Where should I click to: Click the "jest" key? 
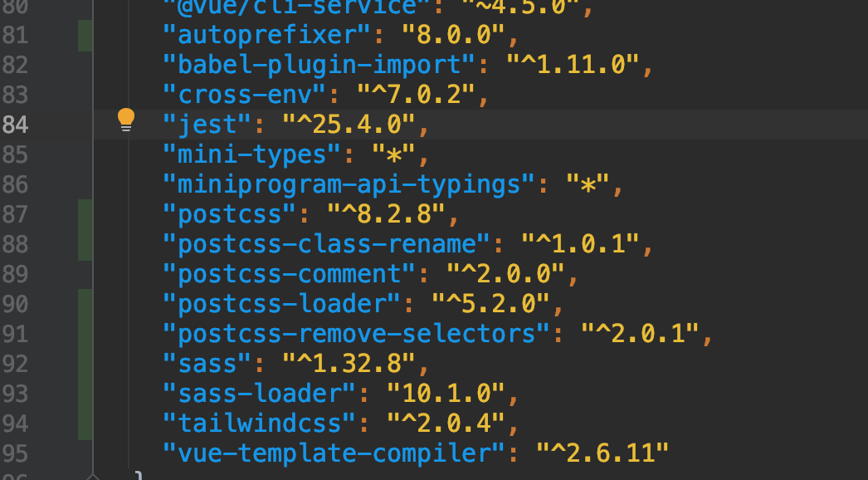click(x=207, y=125)
